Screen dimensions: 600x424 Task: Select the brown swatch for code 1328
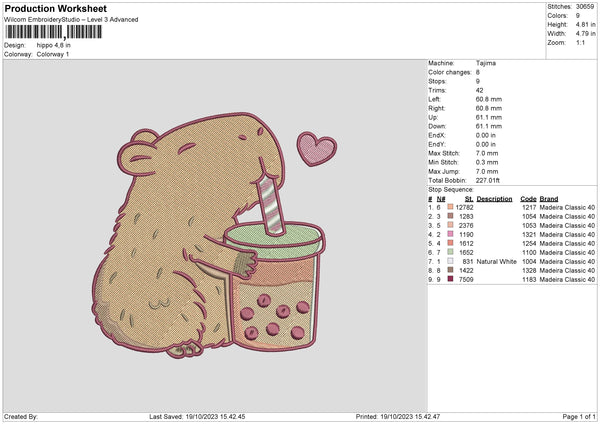point(451,270)
